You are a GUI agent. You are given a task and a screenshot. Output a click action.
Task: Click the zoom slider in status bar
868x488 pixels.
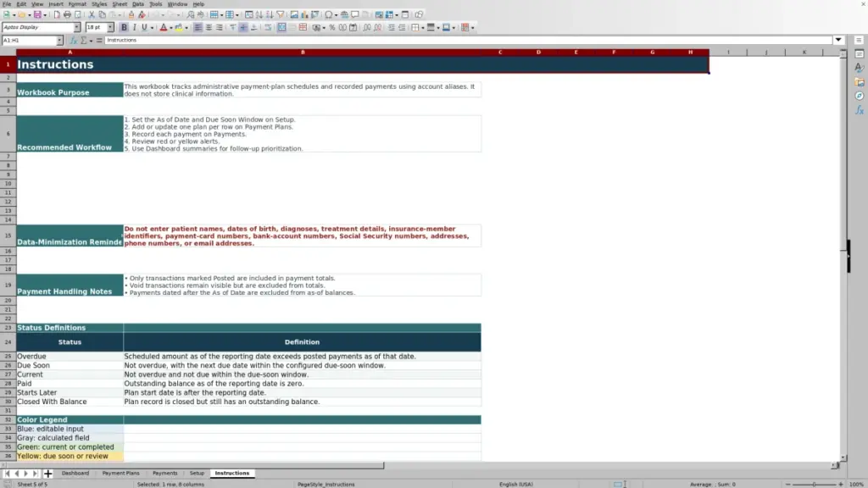(815, 484)
